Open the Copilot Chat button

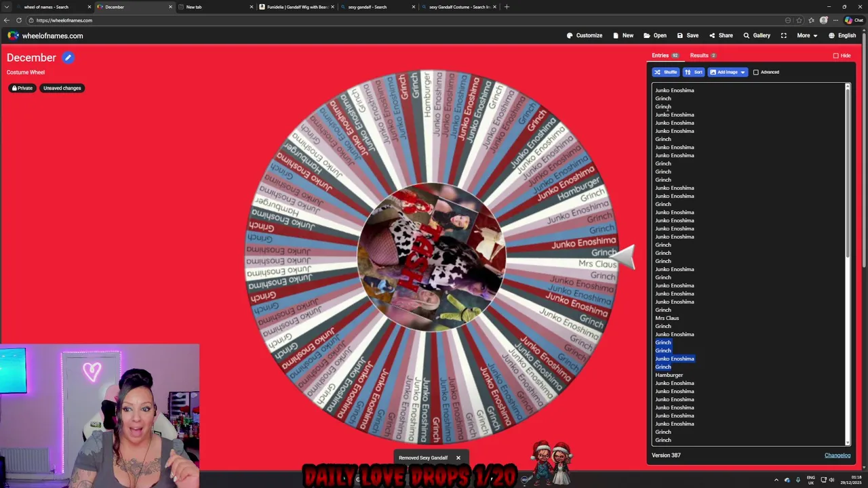pyautogui.click(x=854, y=20)
